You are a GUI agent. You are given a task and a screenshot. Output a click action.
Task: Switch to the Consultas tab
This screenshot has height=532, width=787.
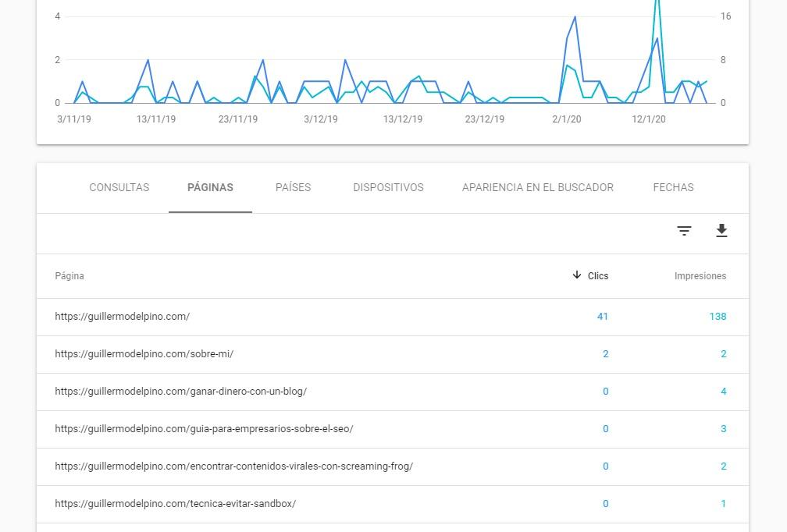click(x=119, y=187)
